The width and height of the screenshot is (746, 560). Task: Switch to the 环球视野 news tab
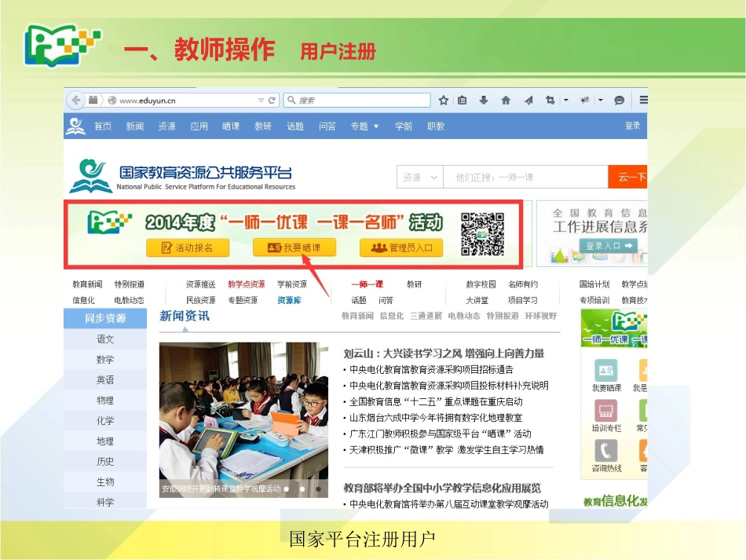click(540, 316)
